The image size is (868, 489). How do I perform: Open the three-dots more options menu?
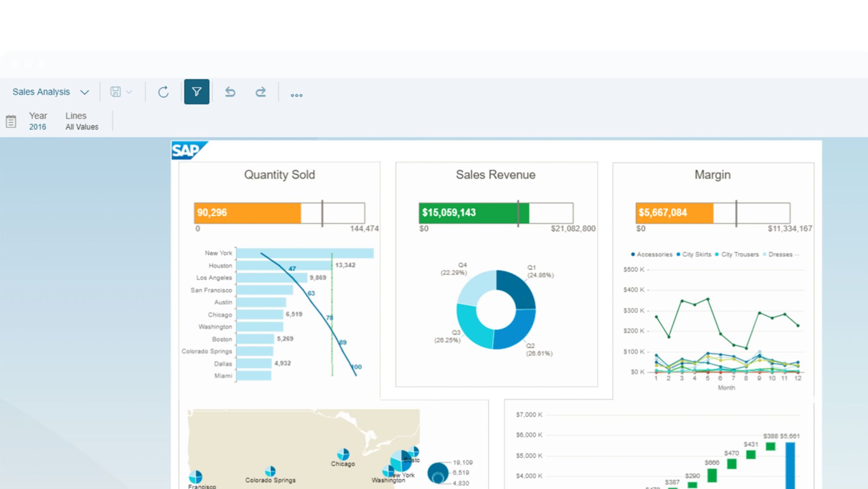pos(296,95)
